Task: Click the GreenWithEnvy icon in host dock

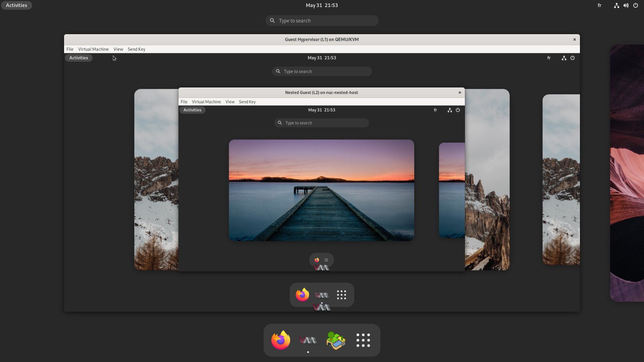Action: (335, 340)
